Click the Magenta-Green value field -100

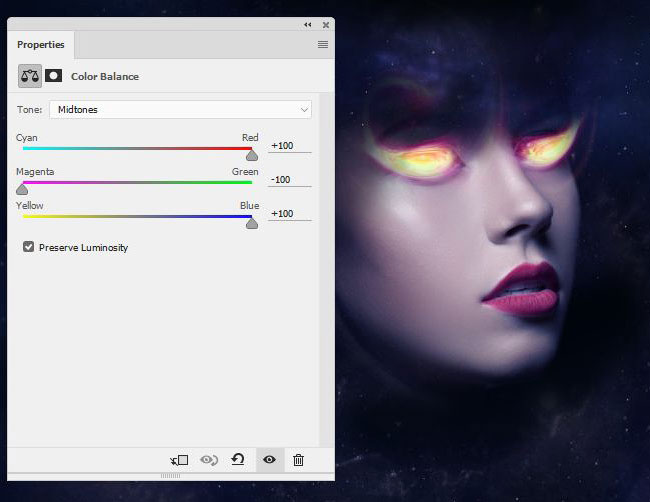(x=289, y=179)
